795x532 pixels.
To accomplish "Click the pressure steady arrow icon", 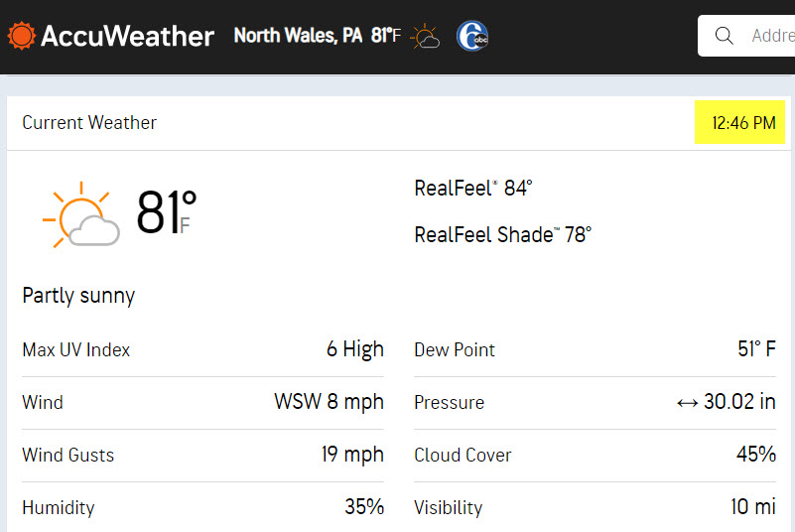I will 687,403.
